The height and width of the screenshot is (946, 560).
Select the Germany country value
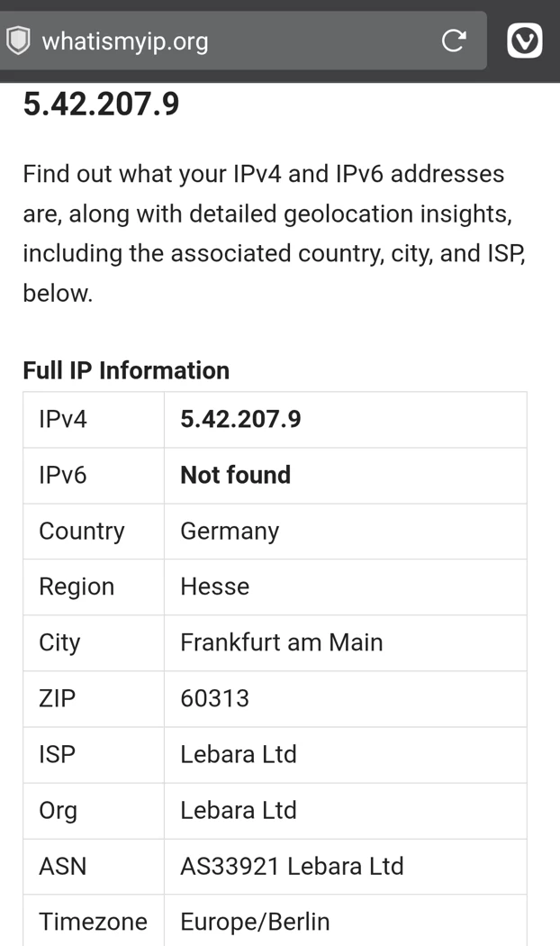coord(230,531)
